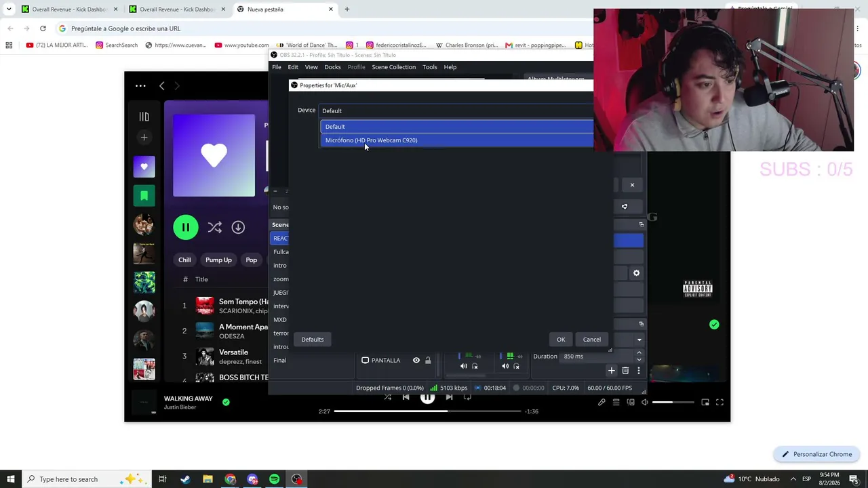The width and height of the screenshot is (868, 488).
Task: Toggle visibility of PANTALLA source
Action: point(416,361)
